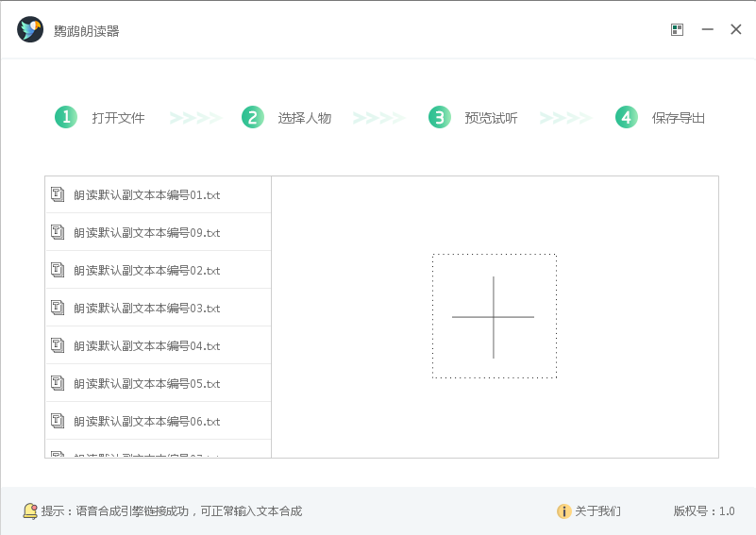Go to 选择人物 step
Screen dimensions: 756x535
(x=305, y=118)
